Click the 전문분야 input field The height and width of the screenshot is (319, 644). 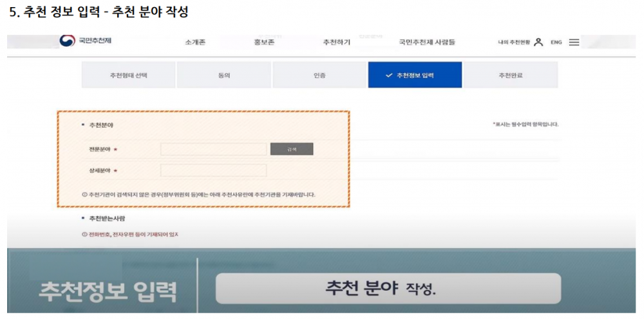(213, 150)
